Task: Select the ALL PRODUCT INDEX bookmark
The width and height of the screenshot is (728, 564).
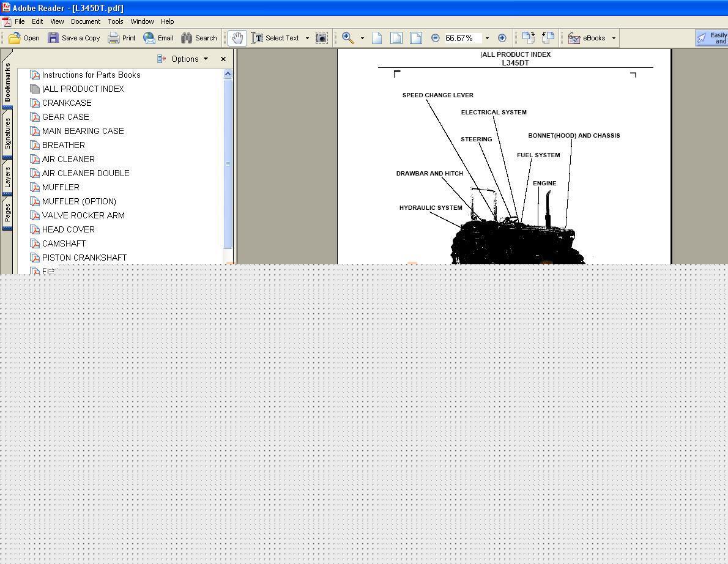Action: (x=83, y=89)
